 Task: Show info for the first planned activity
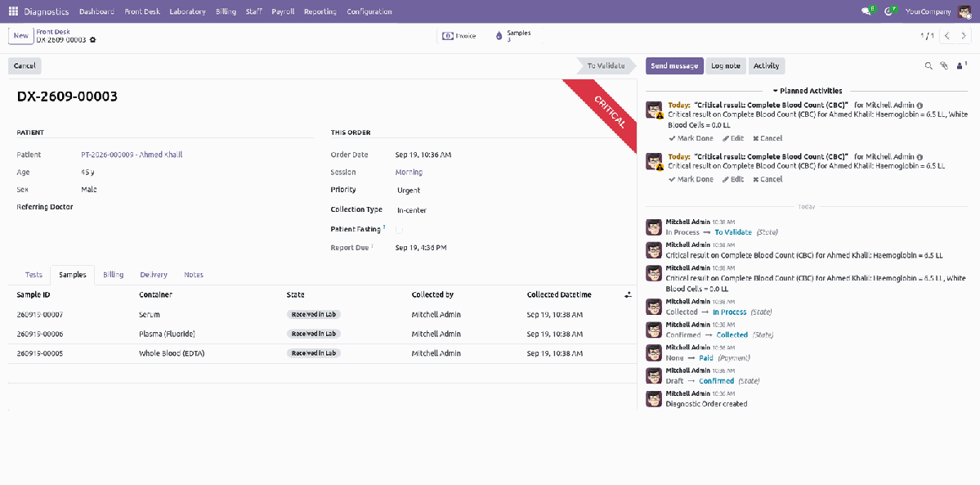920,106
